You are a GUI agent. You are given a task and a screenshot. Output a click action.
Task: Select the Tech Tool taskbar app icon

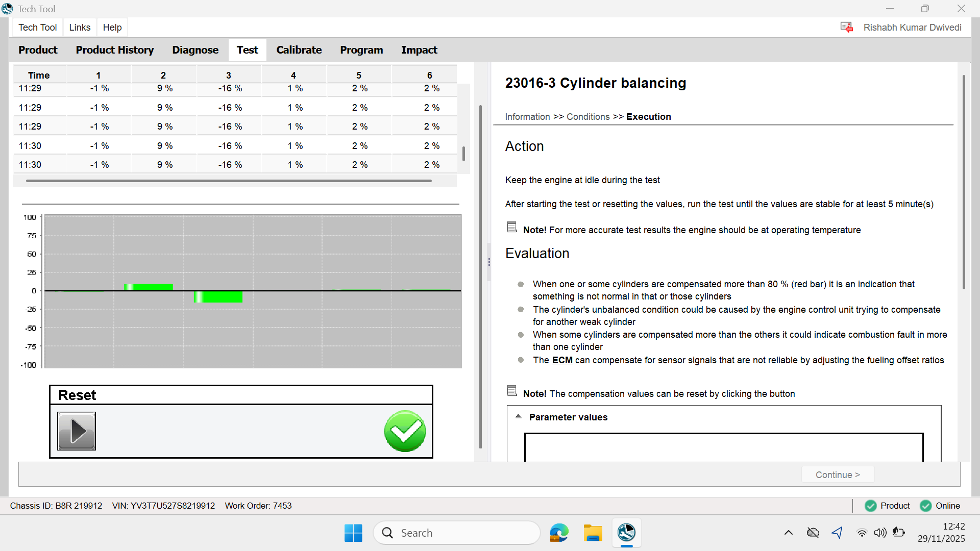626,533
